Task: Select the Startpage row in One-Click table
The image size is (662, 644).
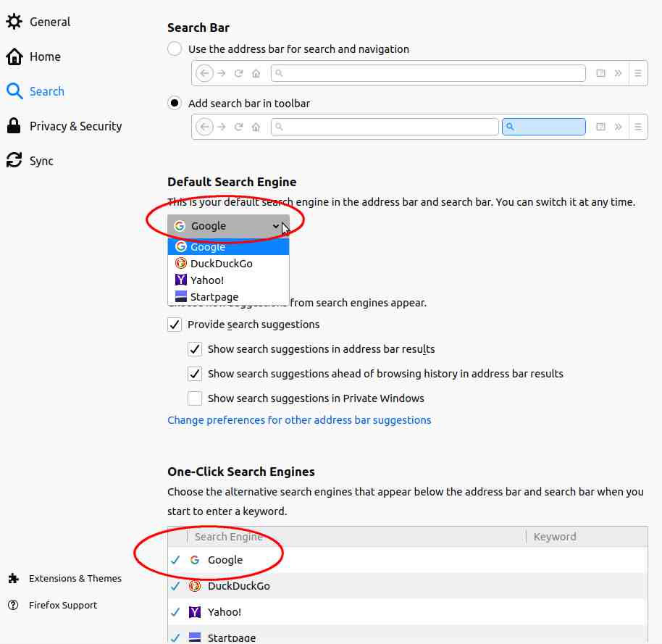Action: pos(408,635)
